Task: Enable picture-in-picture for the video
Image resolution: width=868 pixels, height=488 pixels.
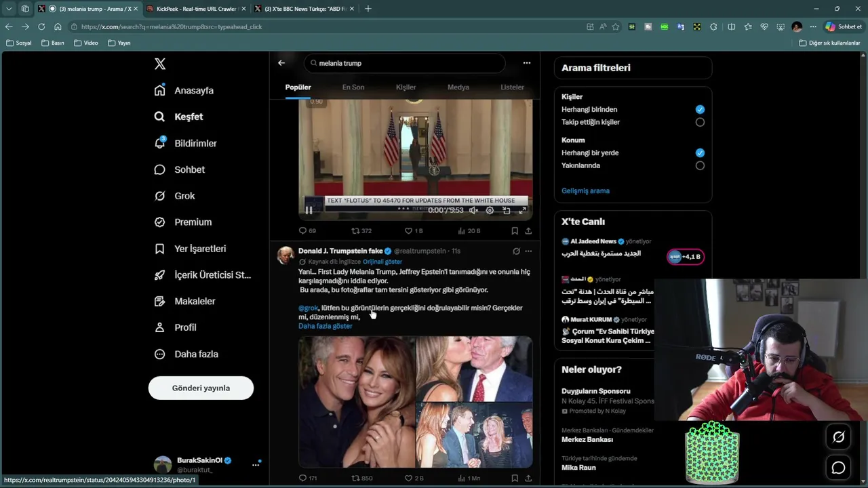Action: (506, 210)
